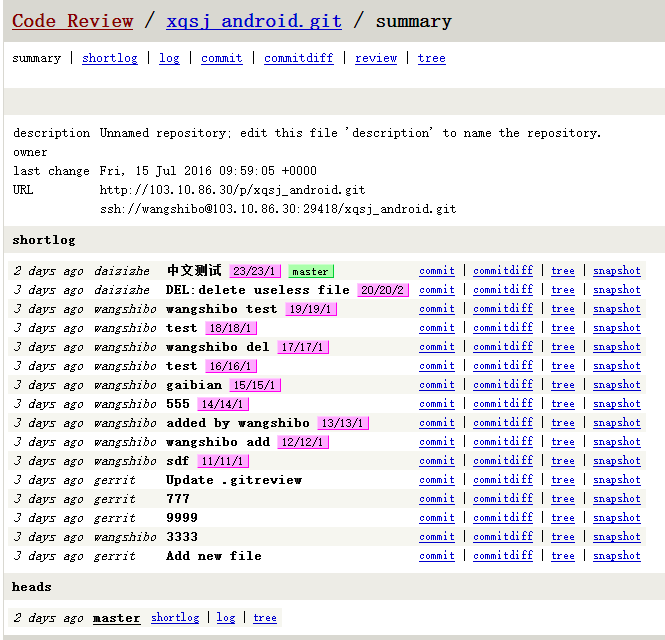Open the Code Review home link
The image size is (665, 640).
click(x=73, y=21)
